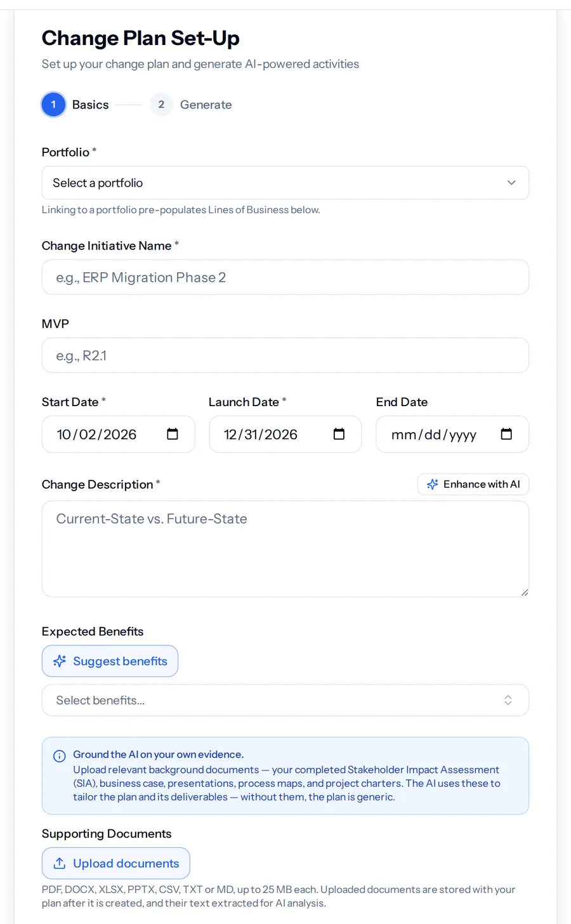Open the Select benefits combo box
This screenshot has height=924, width=571.
pyautogui.click(x=285, y=700)
